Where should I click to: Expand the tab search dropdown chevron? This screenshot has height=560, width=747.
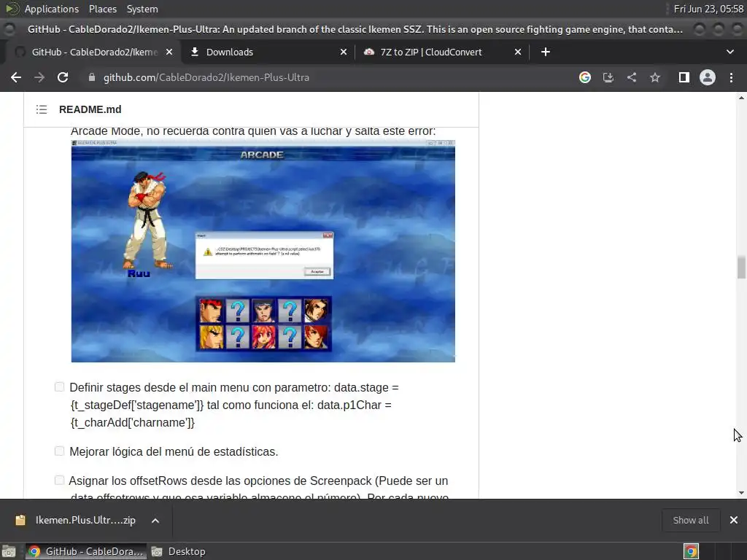click(x=729, y=52)
